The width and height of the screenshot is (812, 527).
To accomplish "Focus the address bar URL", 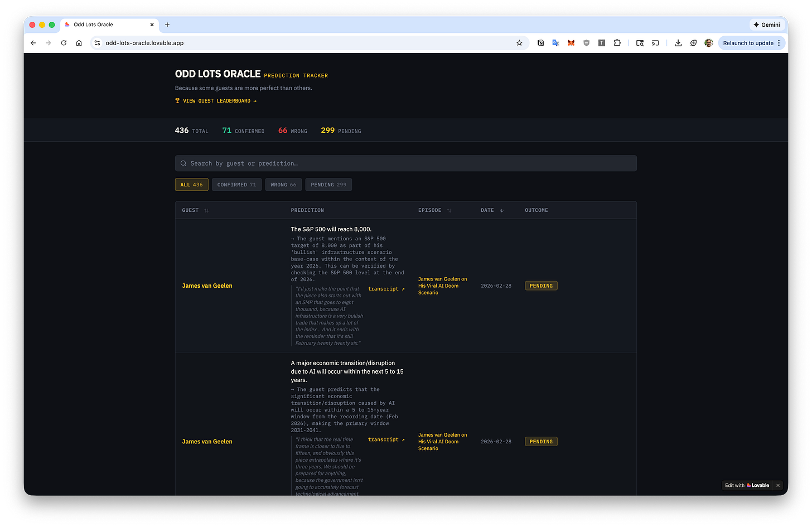I will point(144,43).
